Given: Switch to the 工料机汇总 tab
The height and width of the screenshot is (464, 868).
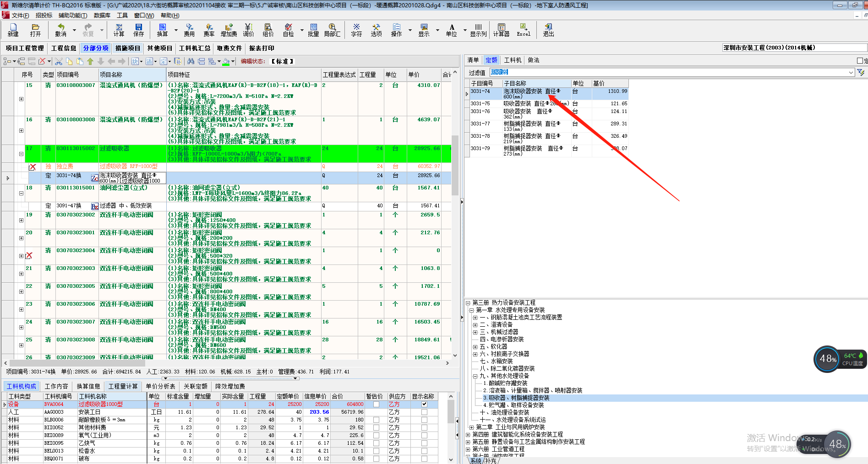Looking at the screenshot, I should (195, 48).
